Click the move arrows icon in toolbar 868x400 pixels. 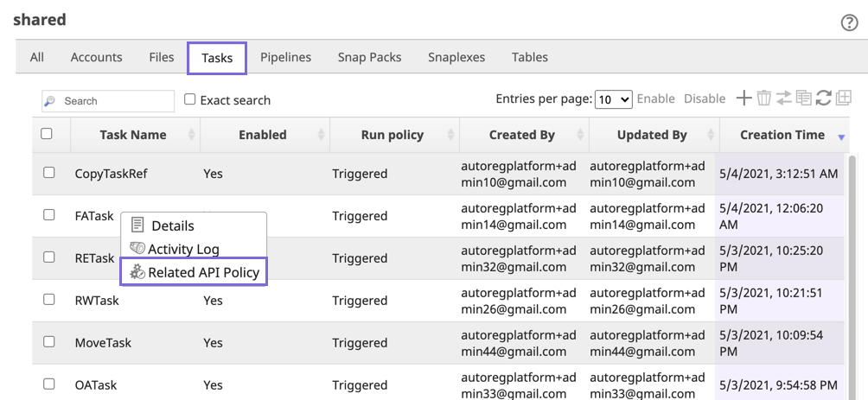[x=783, y=98]
